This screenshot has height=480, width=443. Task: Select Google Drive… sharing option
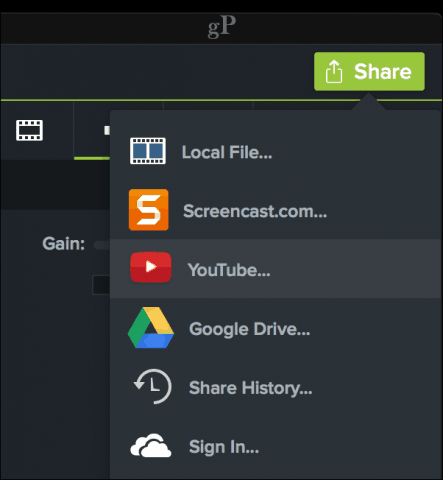pyautogui.click(x=250, y=329)
